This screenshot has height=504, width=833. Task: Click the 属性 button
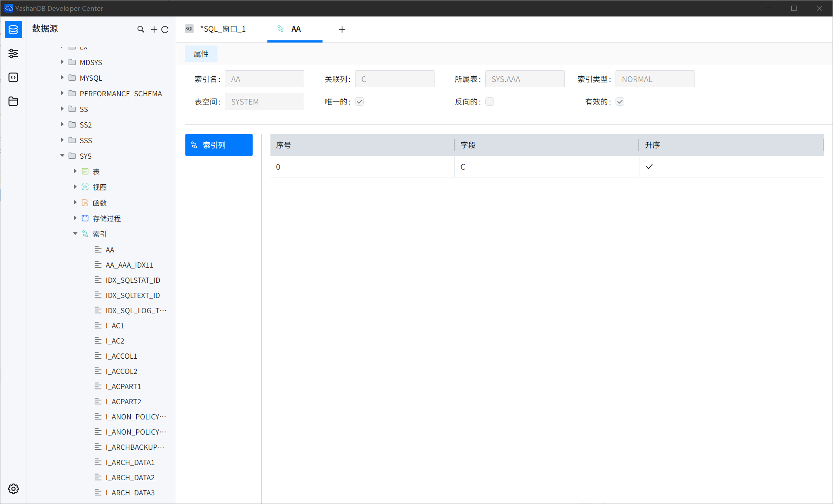tap(201, 54)
